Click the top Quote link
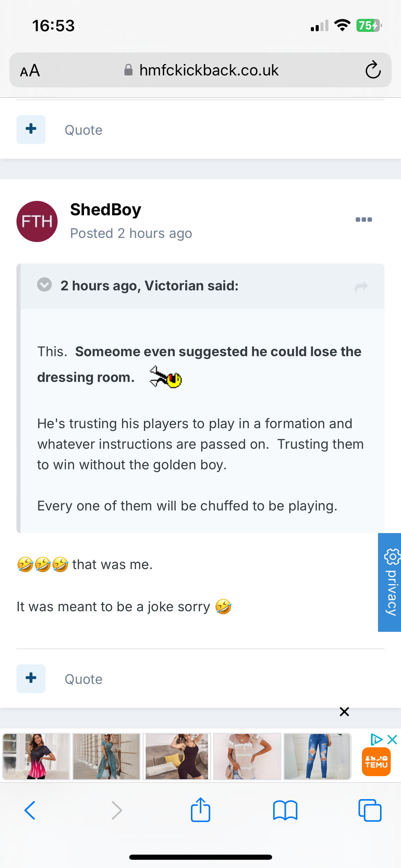401x868 pixels. click(84, 130)
